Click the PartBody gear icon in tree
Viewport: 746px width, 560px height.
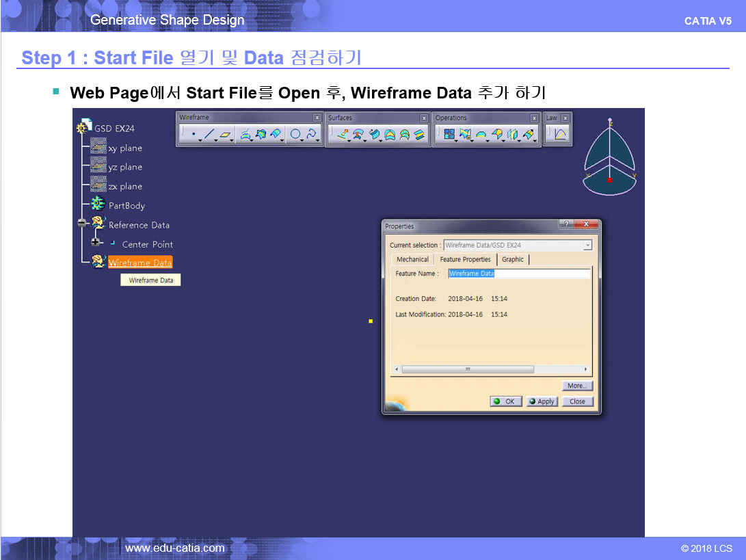click(x=98, y=205)
